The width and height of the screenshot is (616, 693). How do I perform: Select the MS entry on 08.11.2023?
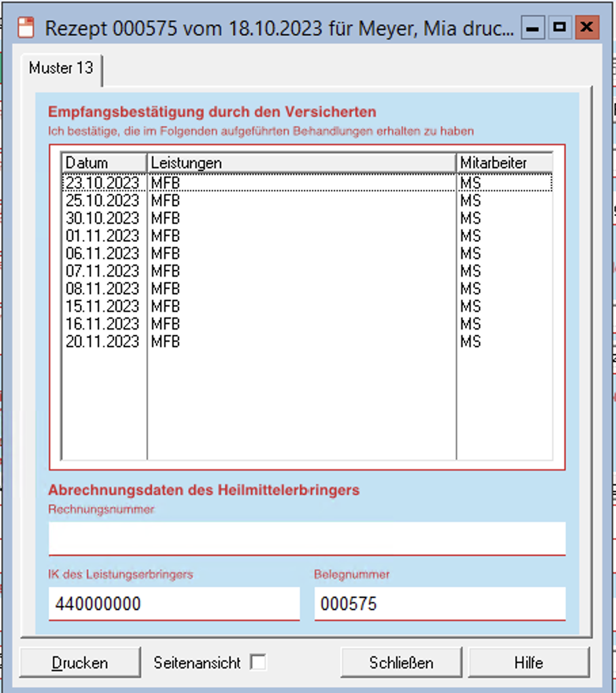(x=469, y=289)
